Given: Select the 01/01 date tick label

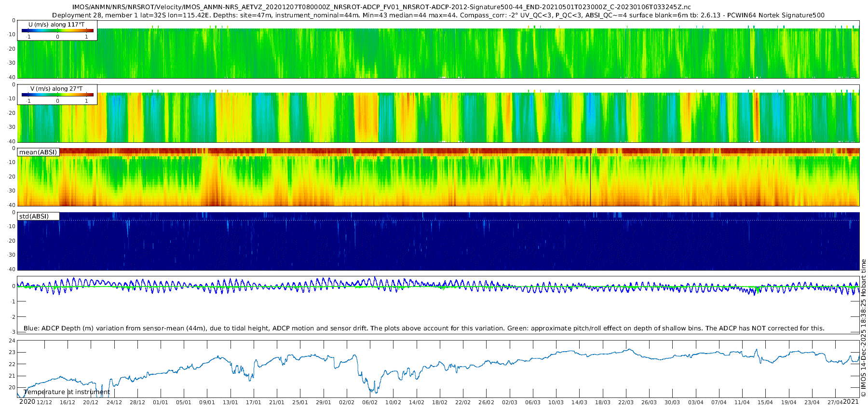Looking at the screenshot, I should tap(161, 402).
